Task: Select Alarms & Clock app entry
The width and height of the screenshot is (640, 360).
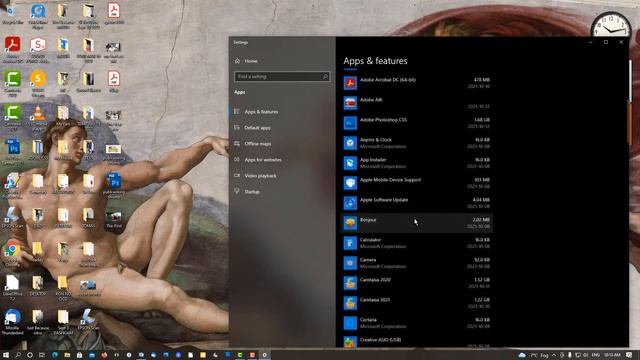Action: tap(416, 143)
